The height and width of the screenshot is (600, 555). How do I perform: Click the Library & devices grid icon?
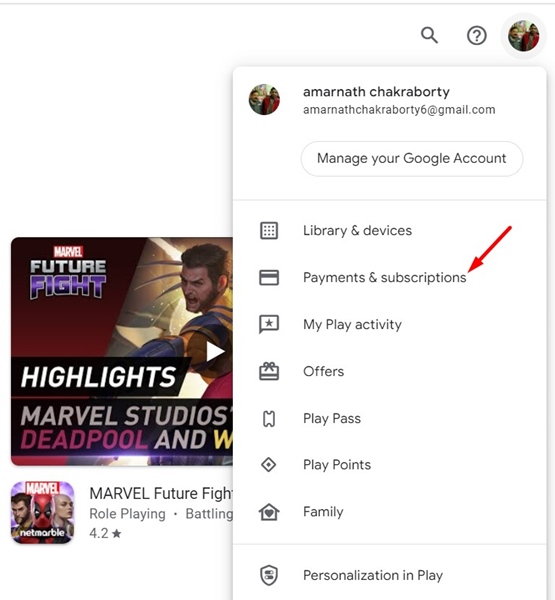coord(269,231)
